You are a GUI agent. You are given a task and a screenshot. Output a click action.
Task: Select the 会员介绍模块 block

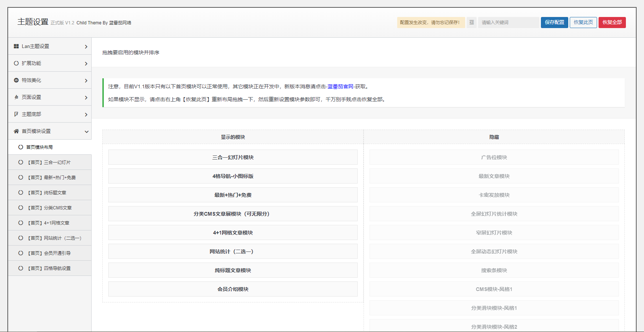[233, 289]
